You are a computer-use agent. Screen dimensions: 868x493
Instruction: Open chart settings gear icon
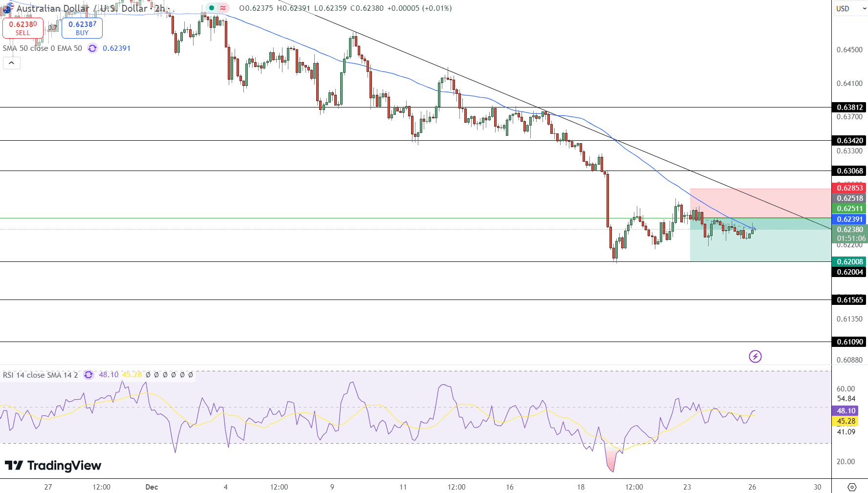pyautogui.click(x=852, y=487)
